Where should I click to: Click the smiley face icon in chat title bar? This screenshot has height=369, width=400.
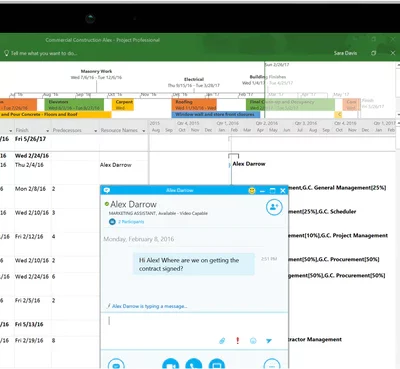tap(252, 190)
